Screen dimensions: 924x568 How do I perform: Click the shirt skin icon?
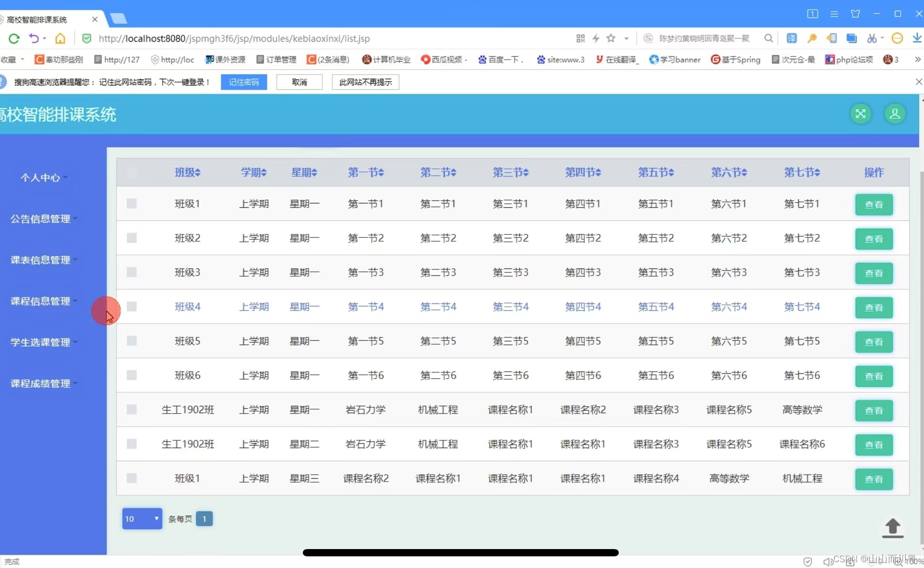click(x=856, y=14)
